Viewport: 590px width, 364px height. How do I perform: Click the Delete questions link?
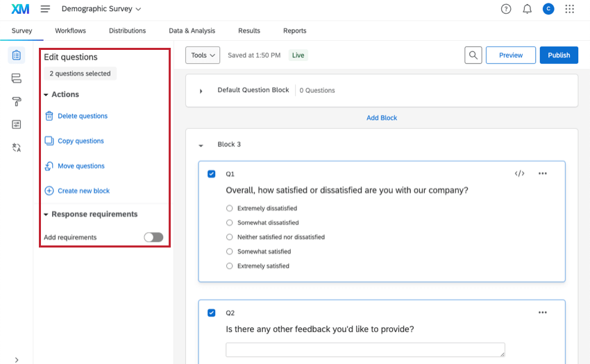82,116
